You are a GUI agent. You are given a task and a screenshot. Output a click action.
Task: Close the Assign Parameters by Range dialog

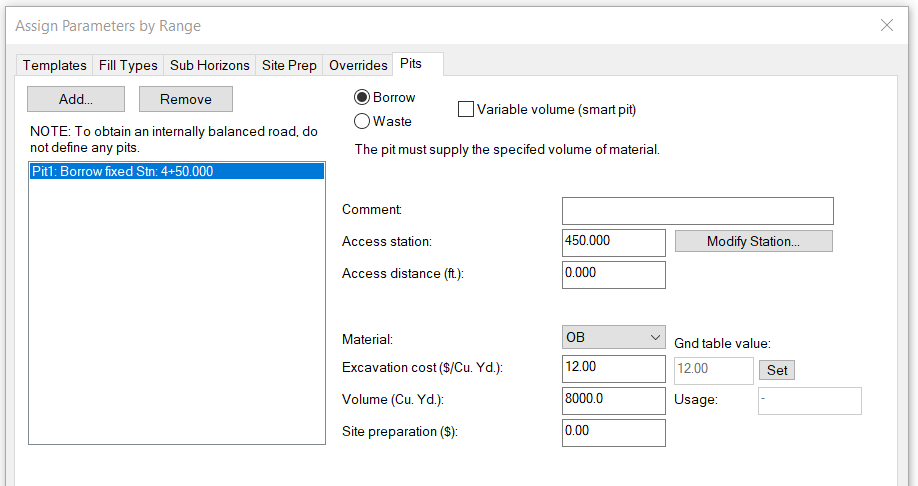click(886, 25)
